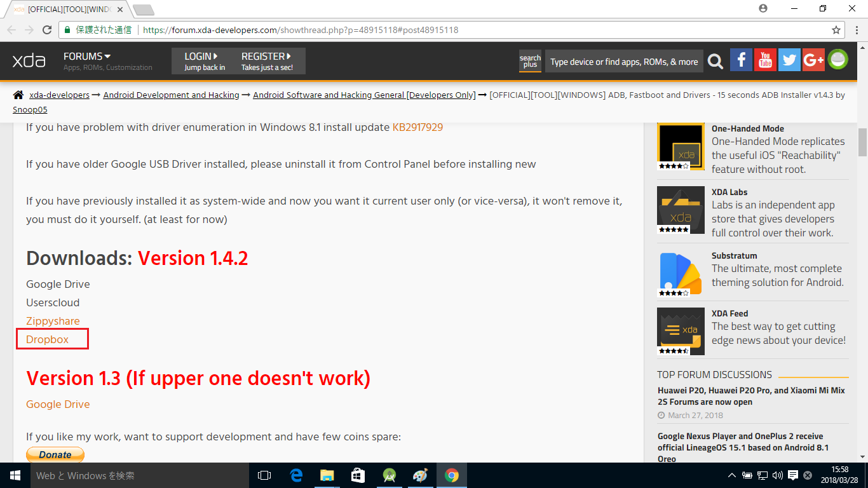The height and width of the screenshot is (488, 868).
Task: Open Android Studio from the taskbar
Action: point(390,475)
